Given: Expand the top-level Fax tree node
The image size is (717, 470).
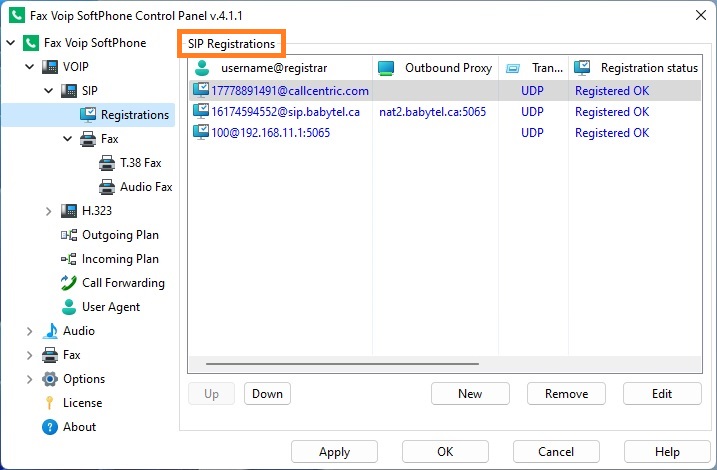Looking at the screenshot, I should [30, 355].
